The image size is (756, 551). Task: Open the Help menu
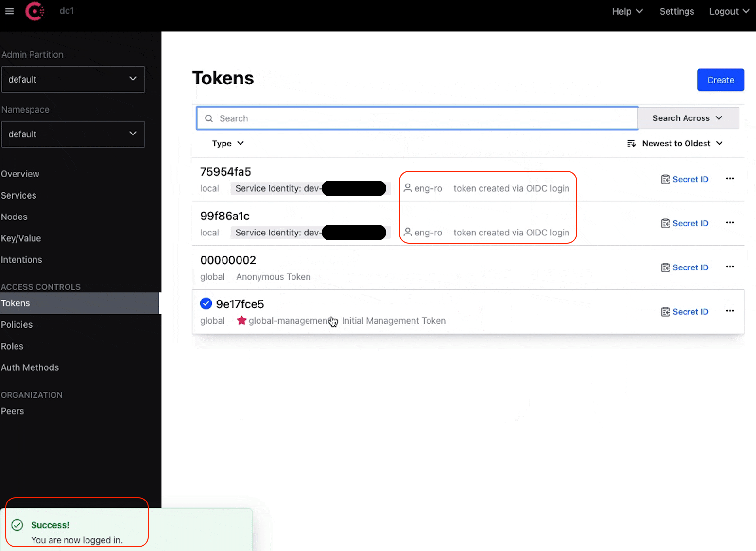(x=627, y=11)
